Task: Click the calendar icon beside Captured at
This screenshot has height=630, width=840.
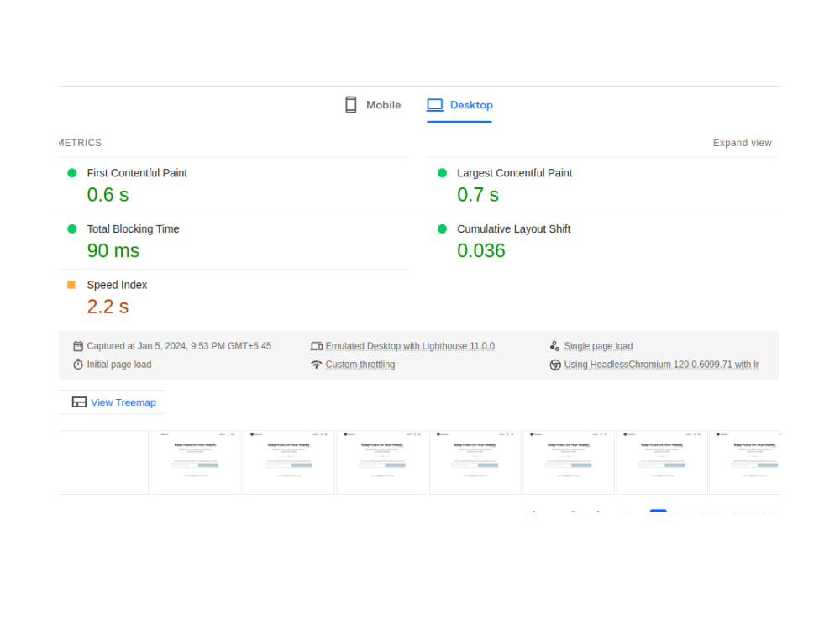Action: (x=78, y=346)
